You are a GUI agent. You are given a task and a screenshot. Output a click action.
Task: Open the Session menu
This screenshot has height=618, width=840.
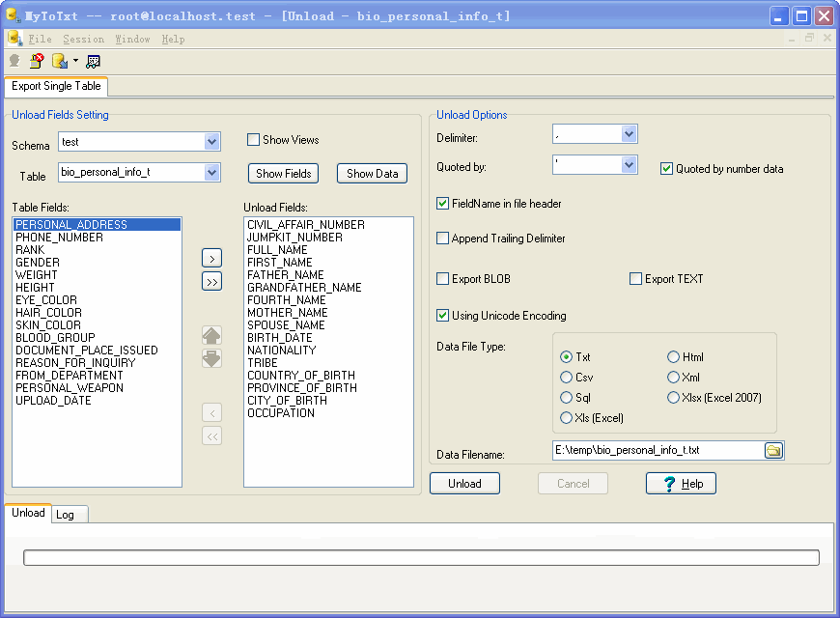[84, 40]
